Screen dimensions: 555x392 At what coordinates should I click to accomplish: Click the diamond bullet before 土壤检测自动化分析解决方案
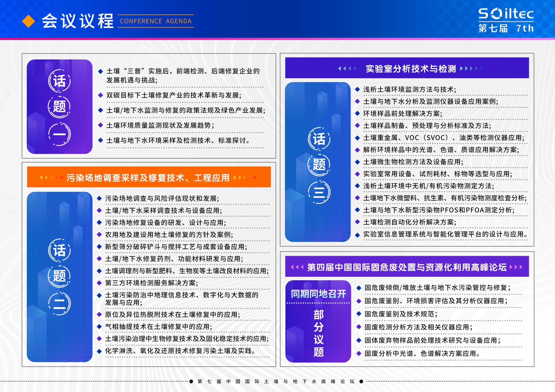357,222
